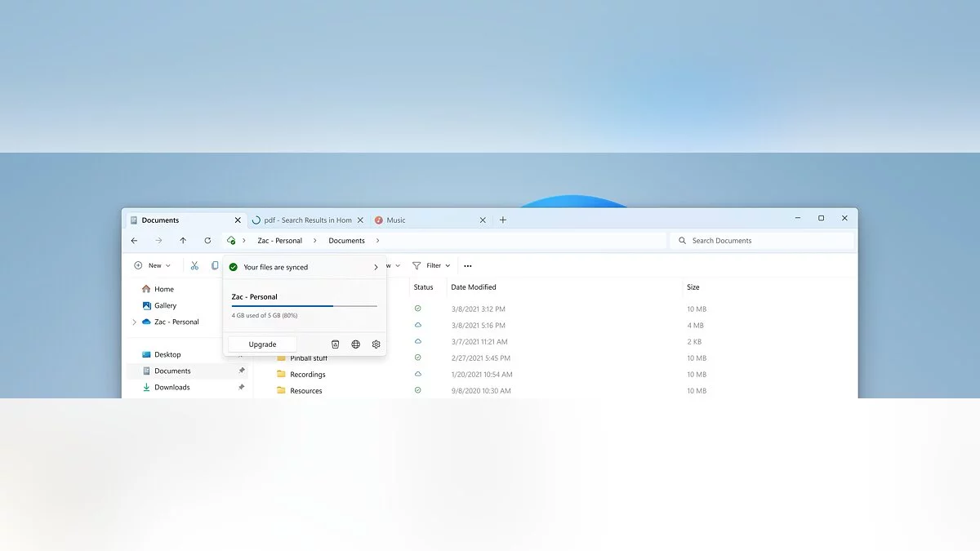The image size is (980, 551).
Task: Click the sync status icon for Pinball stuff
Action: pos(418,358)
